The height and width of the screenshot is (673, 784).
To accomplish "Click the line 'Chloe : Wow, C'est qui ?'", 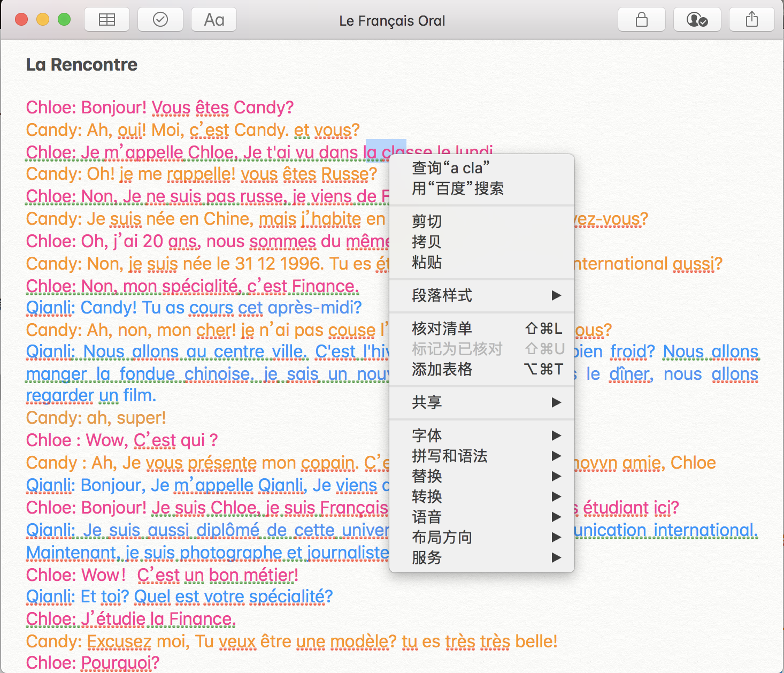I will tap(122, 440).
